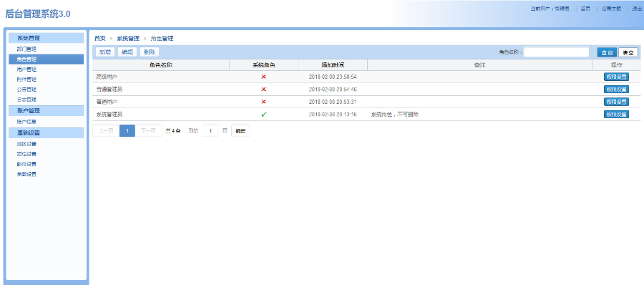Viewport: 644px width, 285px height.
Task: Click the 后台管理系统3.0 title
Action: tap(38, 14)
